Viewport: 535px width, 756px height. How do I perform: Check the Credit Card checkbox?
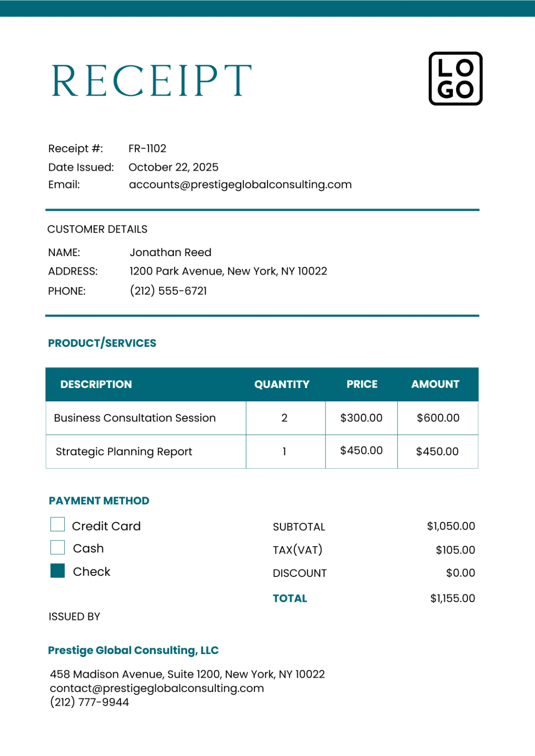click(58, 524)
